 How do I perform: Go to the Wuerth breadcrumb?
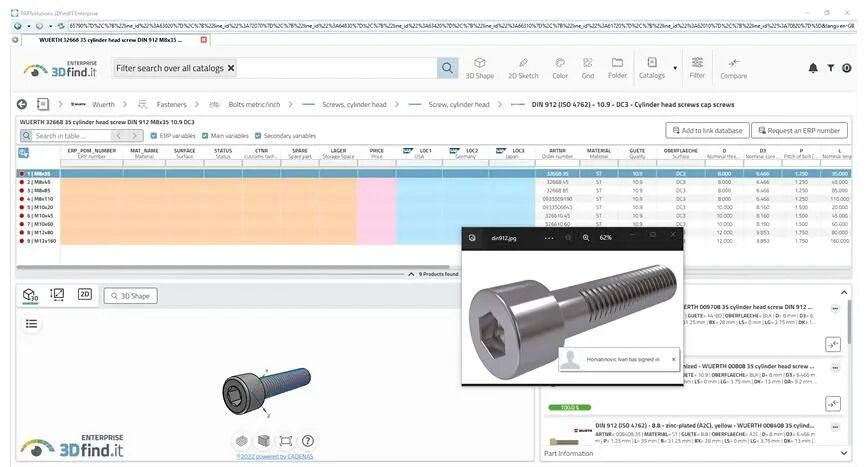(103, 104)
